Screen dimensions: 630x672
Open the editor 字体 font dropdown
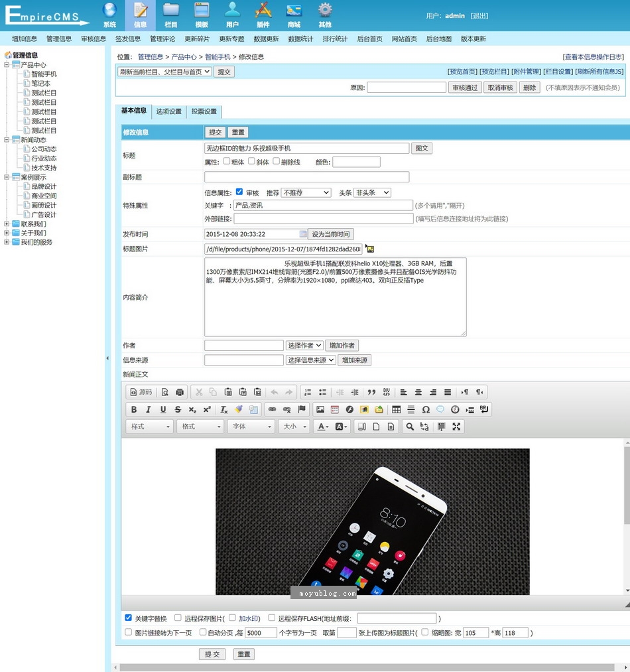[x=251, y=427]
